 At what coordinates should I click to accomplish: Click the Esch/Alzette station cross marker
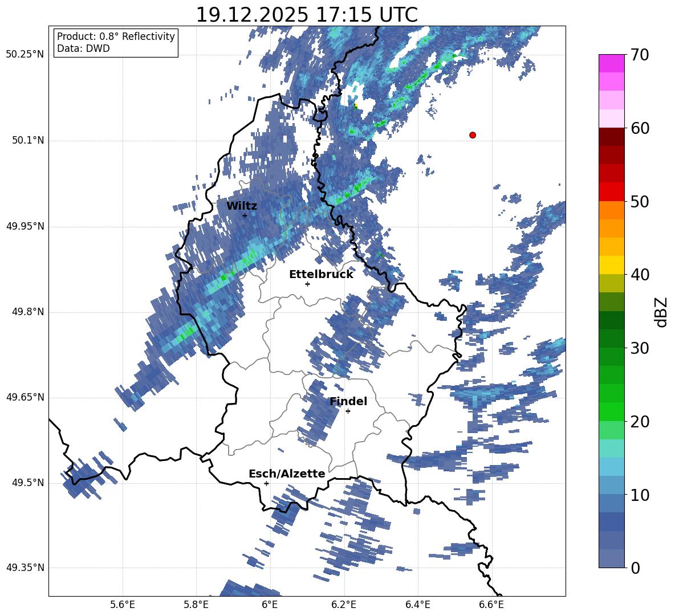pos(266,483)
